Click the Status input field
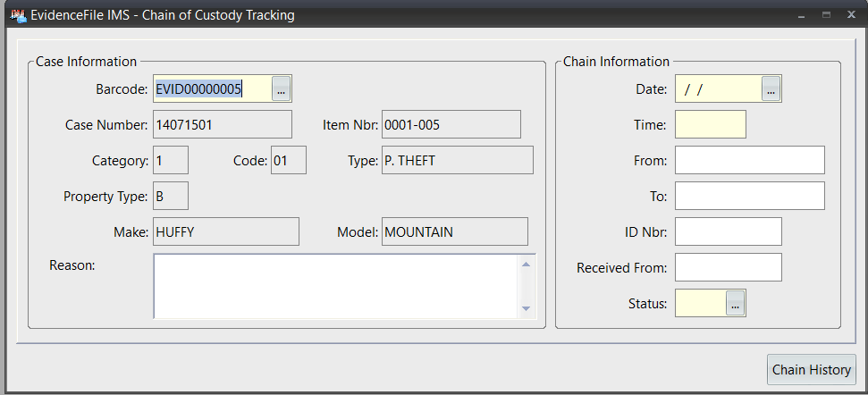Image resolution: width=868 pixels, height=395 pixels. coord(701,304)
